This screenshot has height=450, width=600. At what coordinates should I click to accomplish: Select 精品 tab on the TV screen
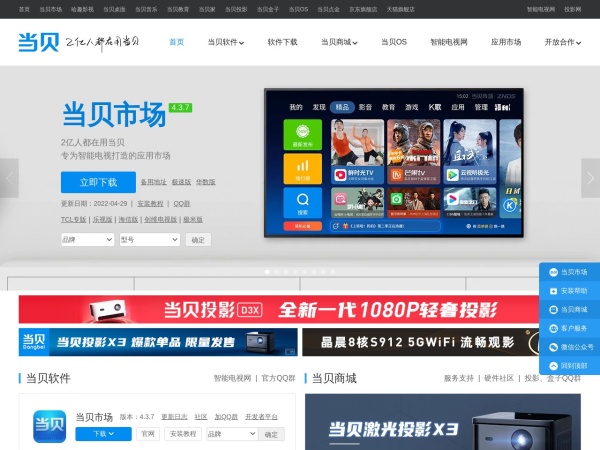click(x=342, y=107)
